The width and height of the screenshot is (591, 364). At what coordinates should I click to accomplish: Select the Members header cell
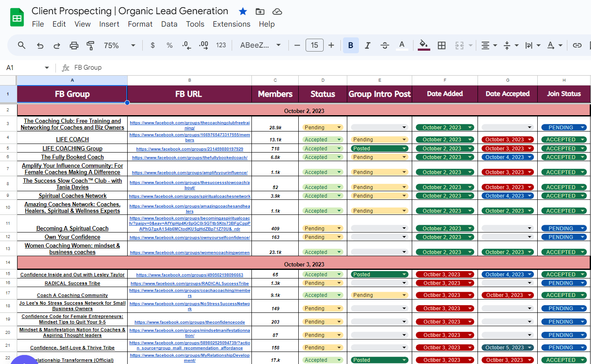coord(275,94)
